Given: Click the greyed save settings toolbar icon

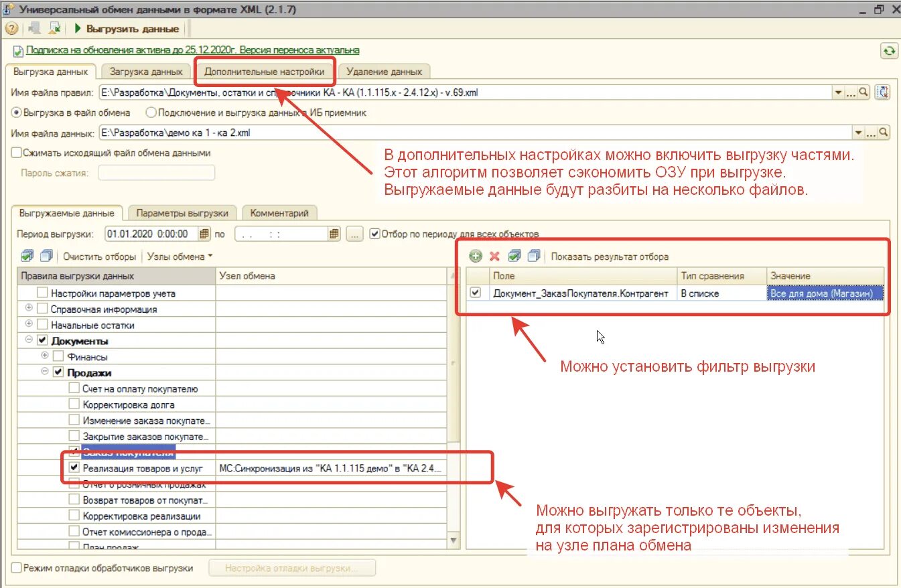Looking at the screenshot, I should point(35,29).
